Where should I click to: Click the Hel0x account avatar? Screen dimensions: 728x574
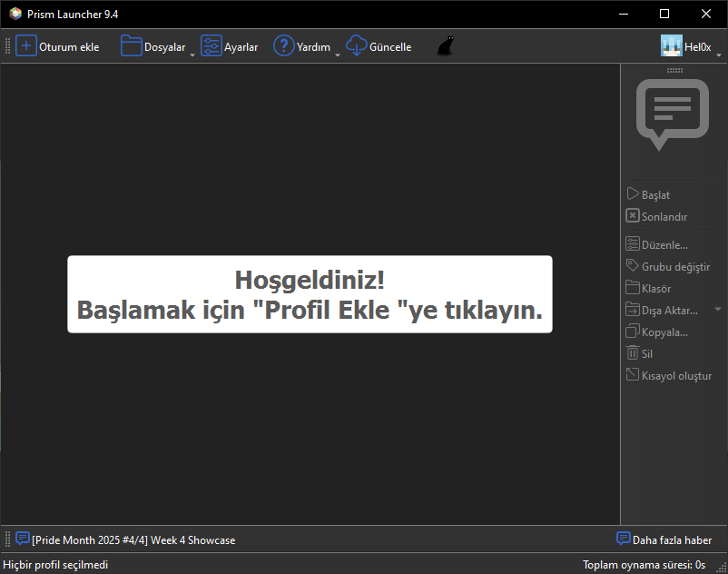pyautogui.click(x=672, y=46)
